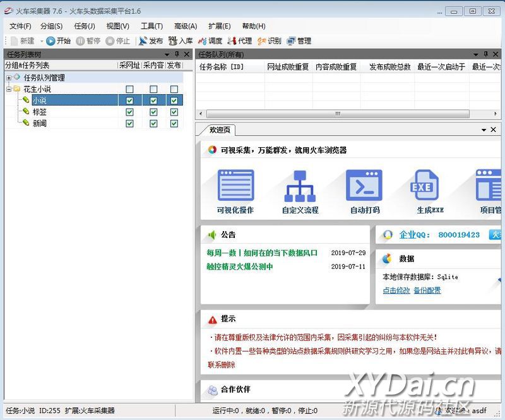Uncheck 发布 for the 新闻 task
This screenshot has width=505, height=420.
(174, 123)
